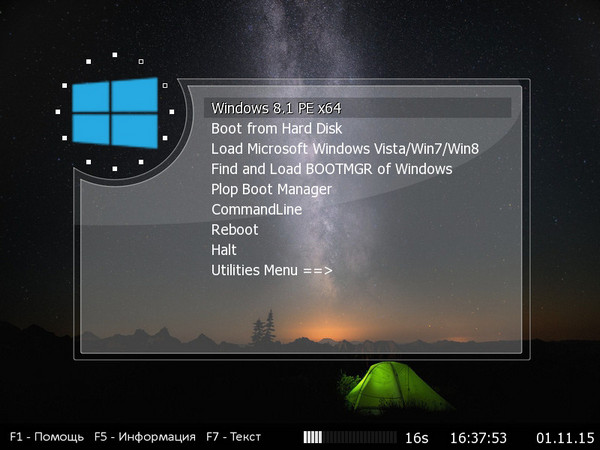Click the clock showing 16:37:53
The height and width of the screenshot is (450, 600).
(478, 438)
